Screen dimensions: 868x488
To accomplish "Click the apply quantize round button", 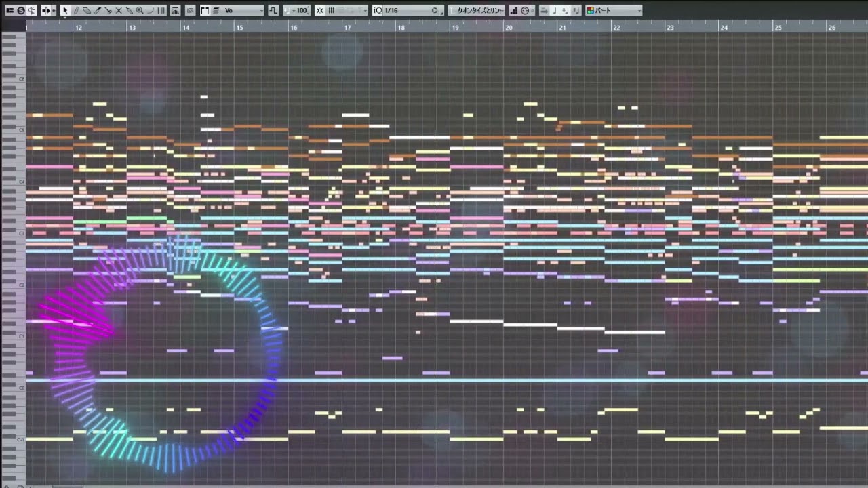I will (435, 10).
